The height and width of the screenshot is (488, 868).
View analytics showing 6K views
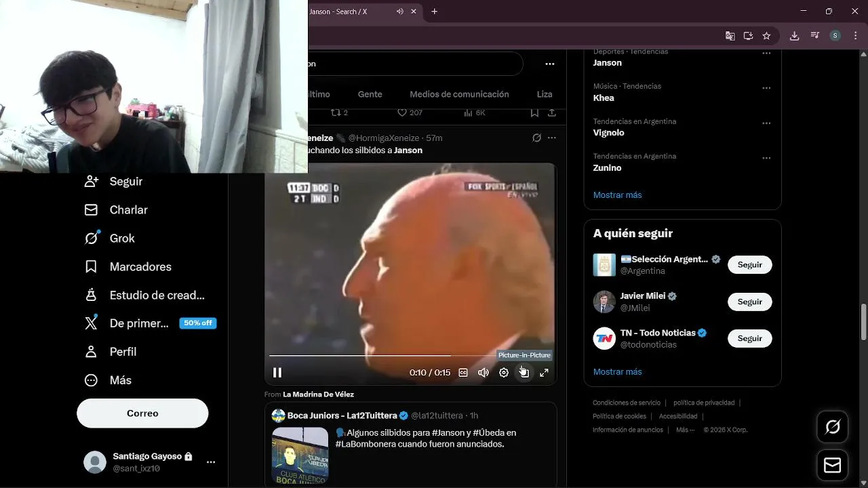[x=474, y=113]
